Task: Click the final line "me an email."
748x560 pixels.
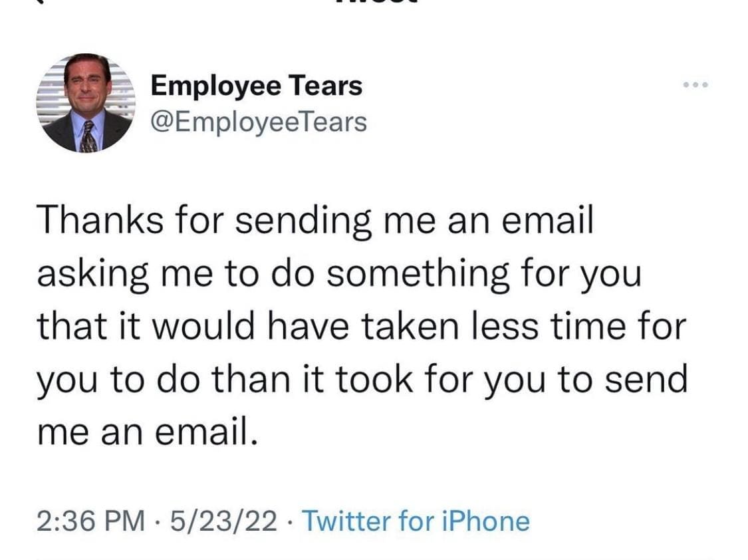Action: [146, 432]
